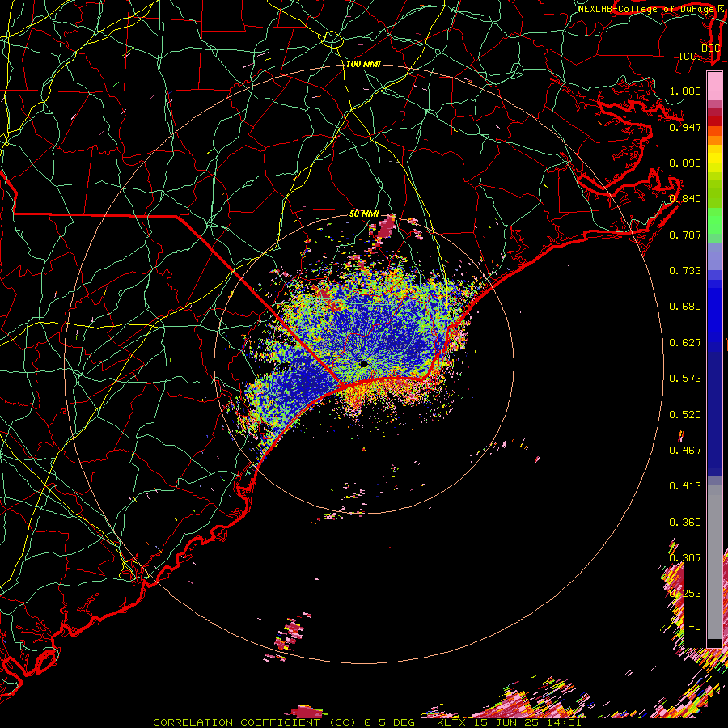Click the 0.573 scale value
The height and width of the screenshot is (728, 728).
click(x=685, y=379)
